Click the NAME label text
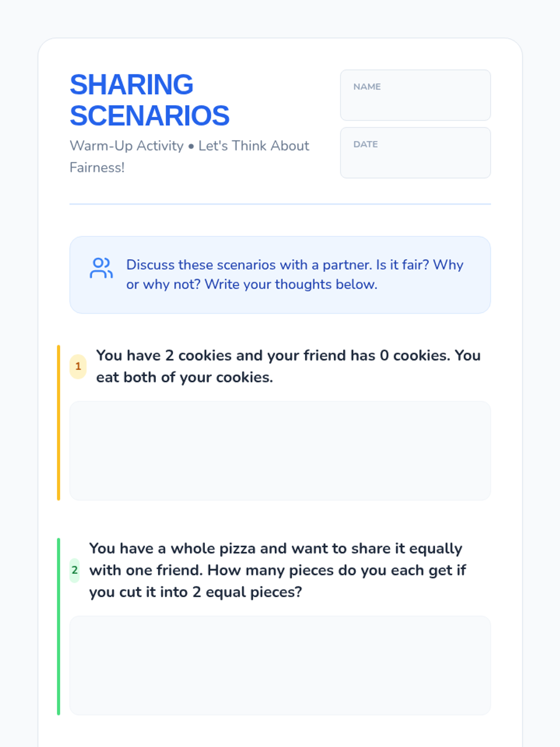 tap(367, 87)
